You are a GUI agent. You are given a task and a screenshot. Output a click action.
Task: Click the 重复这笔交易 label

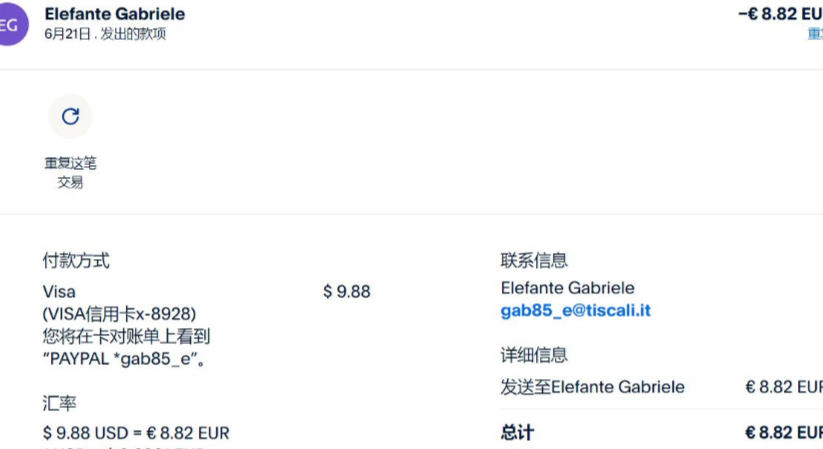click(x=70, y=172)
